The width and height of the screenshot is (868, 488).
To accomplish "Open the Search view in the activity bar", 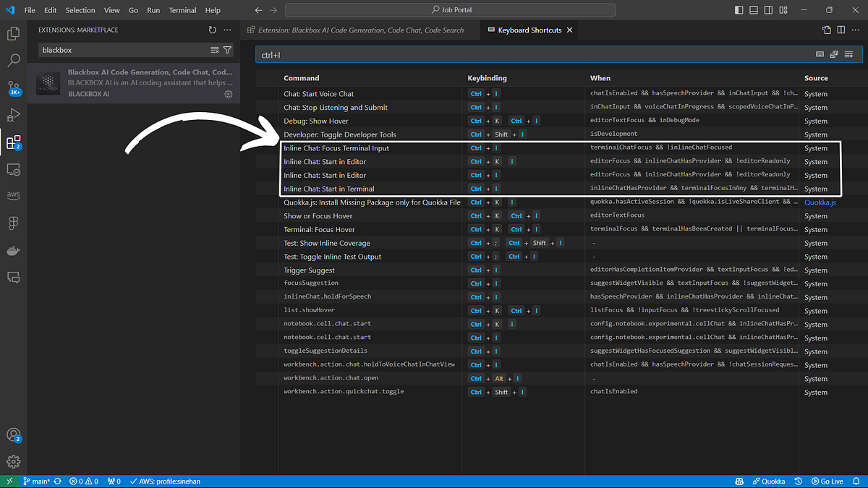I will (x=13, y=61).
